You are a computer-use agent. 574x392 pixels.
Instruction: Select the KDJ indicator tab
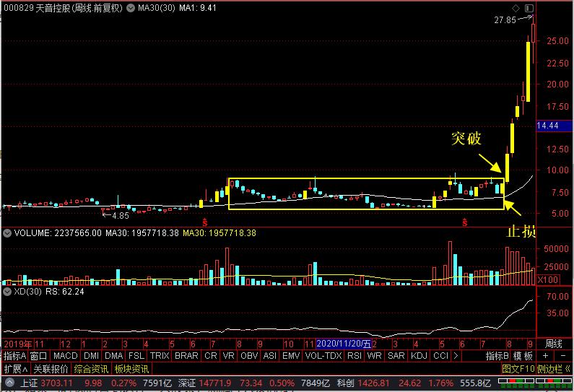(x=419, y=355)
